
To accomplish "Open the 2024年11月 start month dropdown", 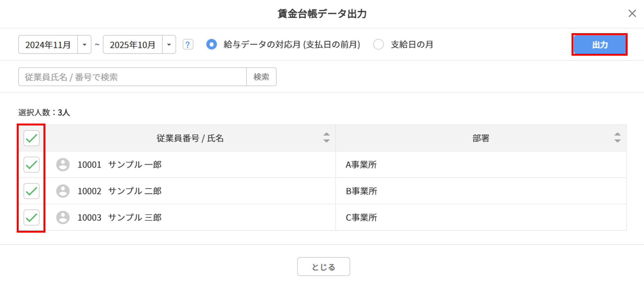I will [84, 44].
